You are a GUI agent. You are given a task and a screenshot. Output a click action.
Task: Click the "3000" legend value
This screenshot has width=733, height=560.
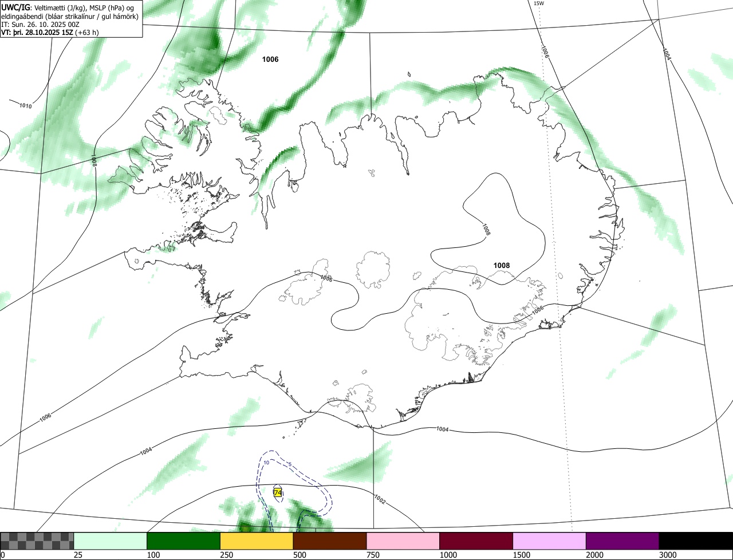click(x=667, y=555)
